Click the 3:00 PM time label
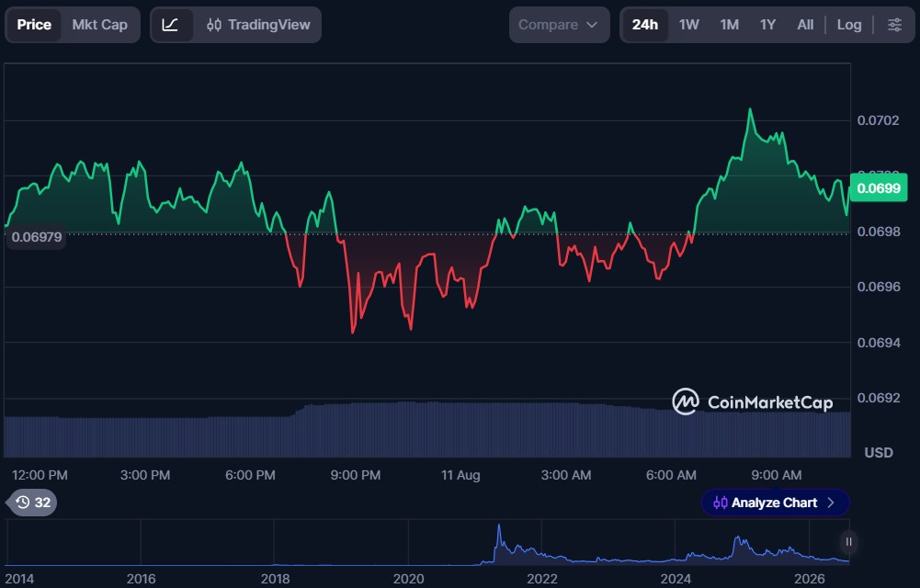 (145, 475)
